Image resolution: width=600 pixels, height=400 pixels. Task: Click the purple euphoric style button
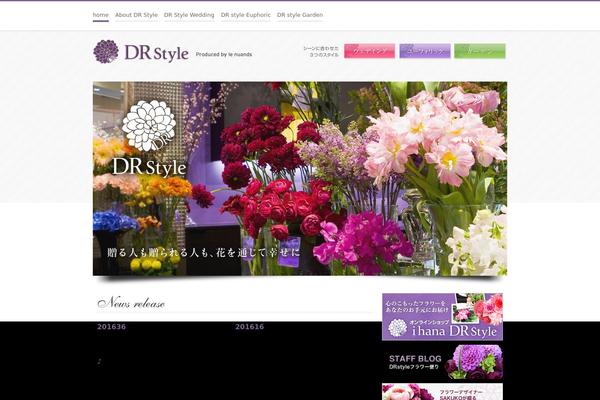(425, 51)
